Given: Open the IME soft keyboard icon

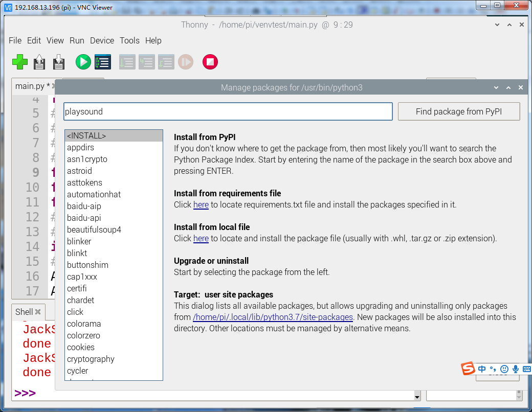Looking at the screenshot, I should point(527,369).
